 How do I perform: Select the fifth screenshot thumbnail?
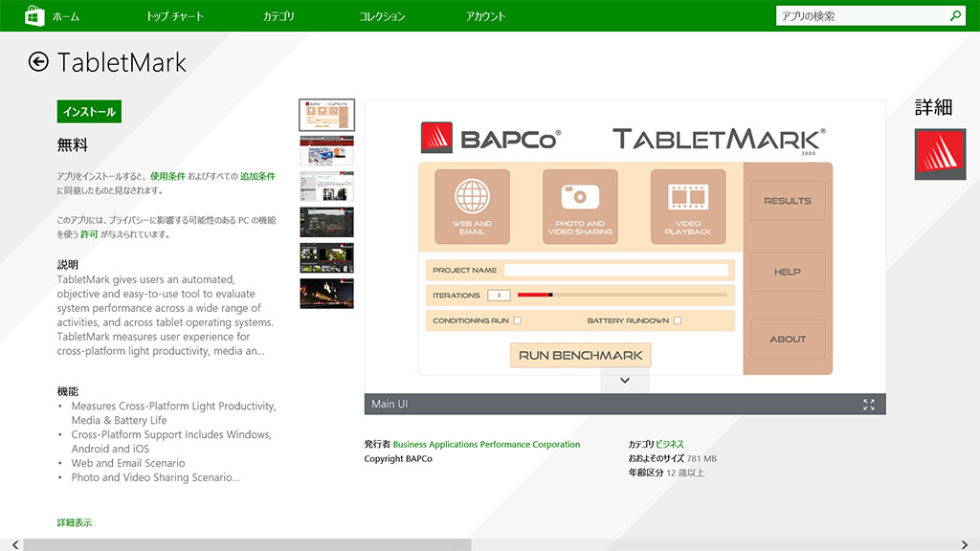coord(327,257)
